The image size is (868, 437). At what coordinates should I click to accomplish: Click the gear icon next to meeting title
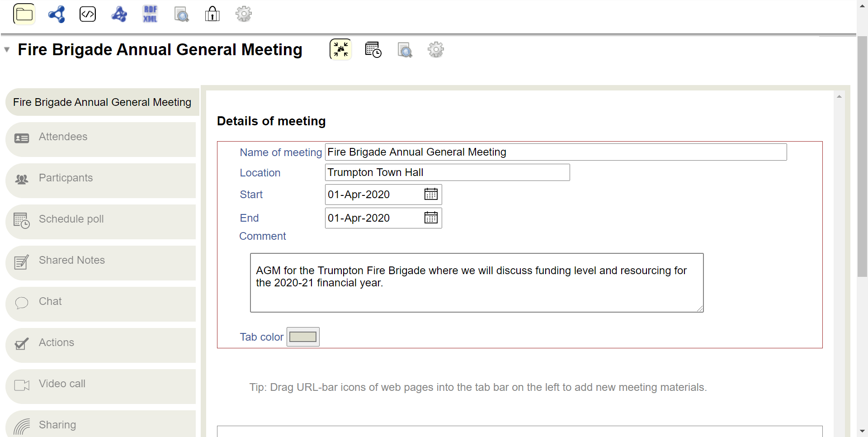tap(435, 49)
